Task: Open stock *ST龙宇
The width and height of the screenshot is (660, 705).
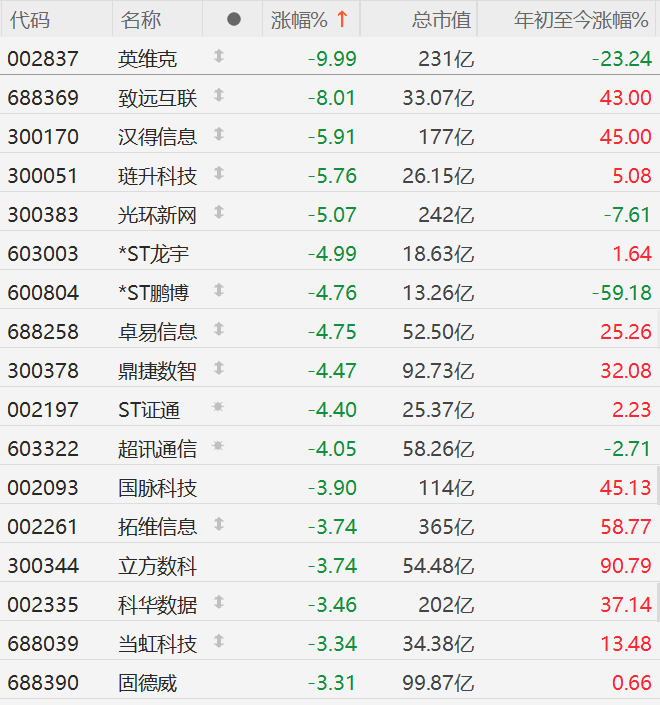Action: pos(154,254)
